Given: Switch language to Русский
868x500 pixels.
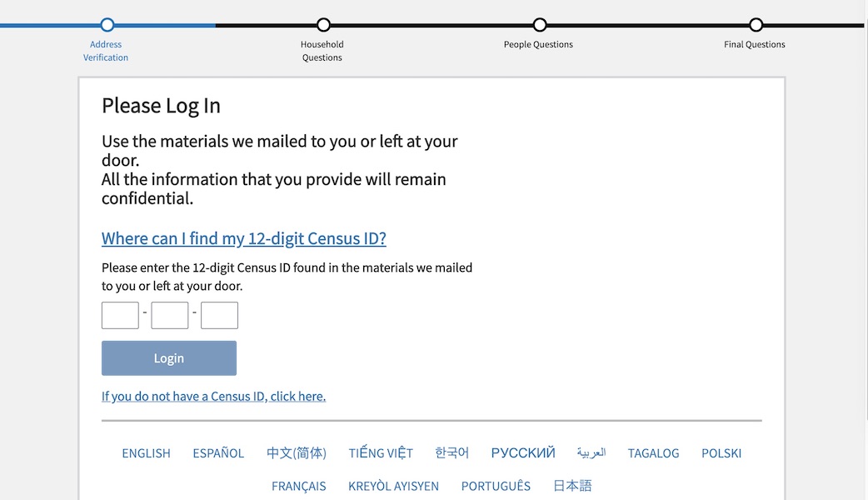Looking at the screenshot, I should click(523, 453).
